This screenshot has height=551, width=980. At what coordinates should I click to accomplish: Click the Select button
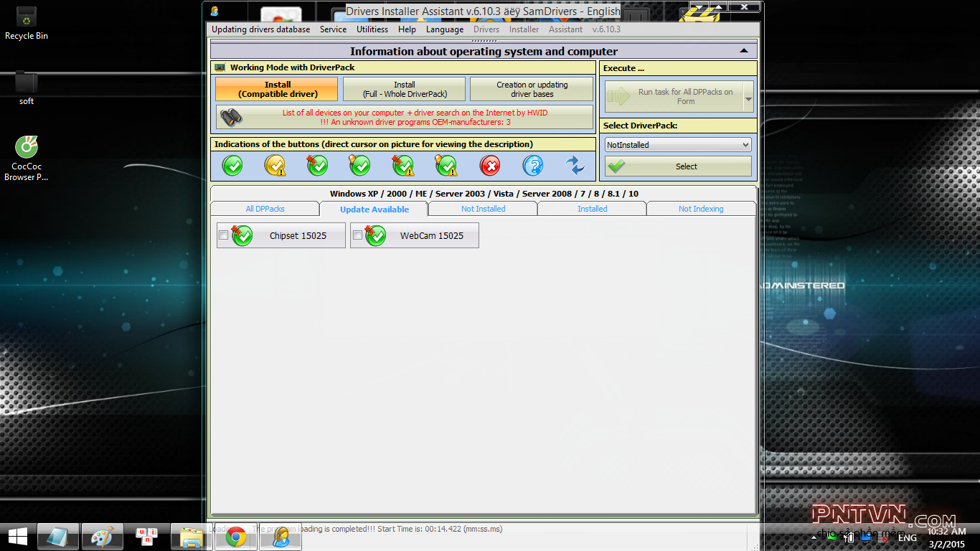(x=678, y=166)
